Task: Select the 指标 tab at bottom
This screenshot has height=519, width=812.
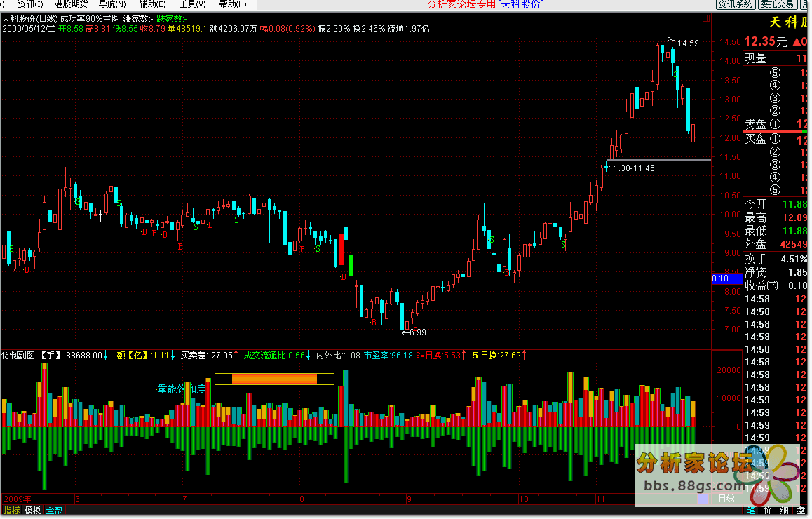Action: [x=11, y=511]
